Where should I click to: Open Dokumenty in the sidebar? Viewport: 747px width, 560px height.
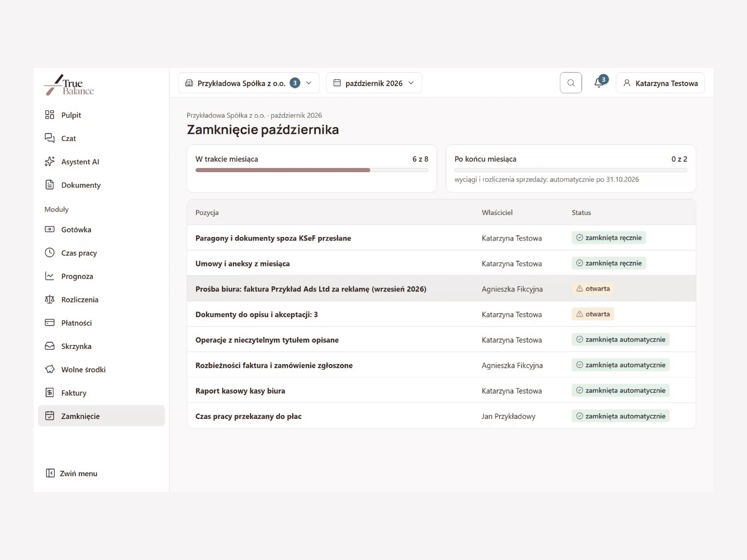click(81, 185)
